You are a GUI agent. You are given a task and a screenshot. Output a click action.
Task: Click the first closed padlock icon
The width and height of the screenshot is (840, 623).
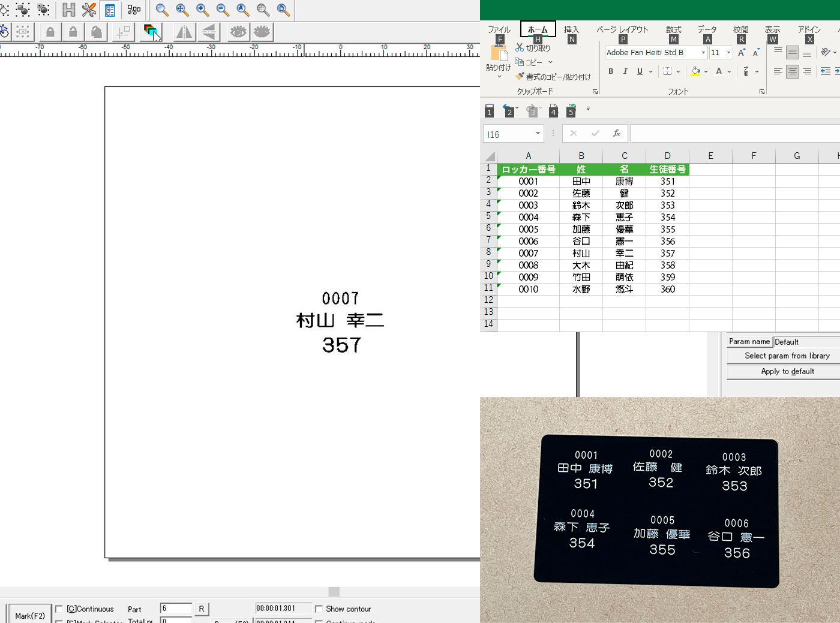click(50, 32)
